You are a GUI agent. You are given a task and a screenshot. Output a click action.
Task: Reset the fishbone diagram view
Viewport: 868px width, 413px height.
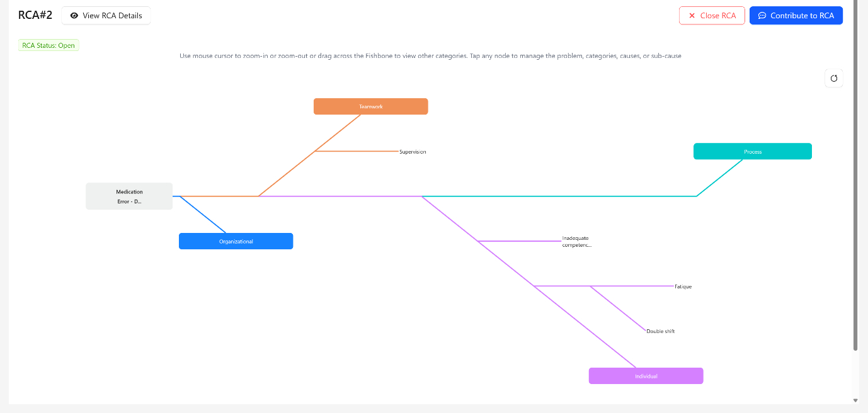(x=833, y=79)
